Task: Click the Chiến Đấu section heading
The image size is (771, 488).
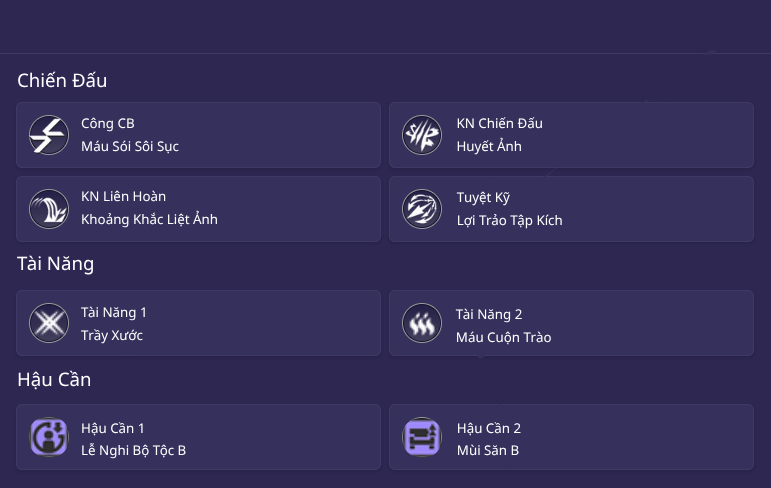Action: click(62, 81)
